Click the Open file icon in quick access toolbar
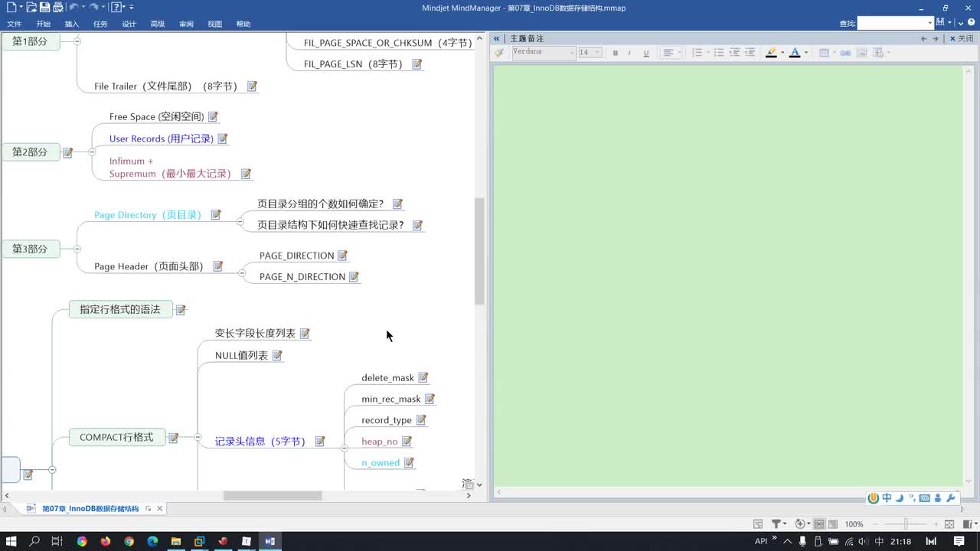 click(x=31, y=8)
